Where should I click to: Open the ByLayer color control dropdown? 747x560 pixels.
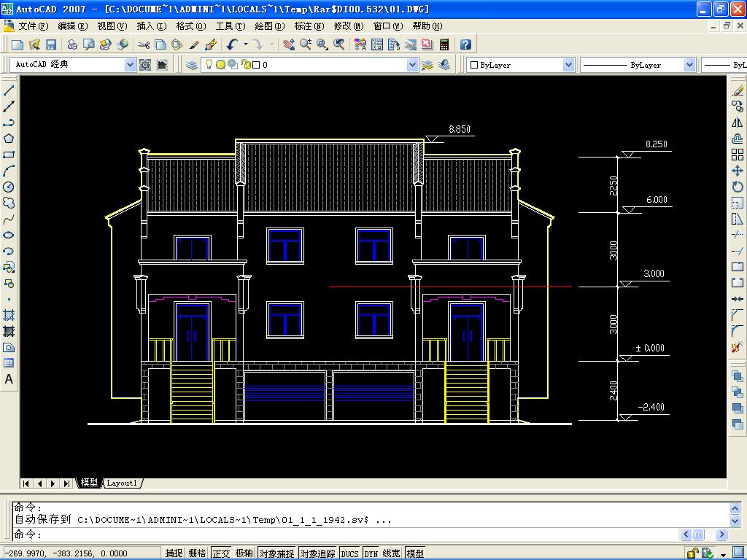tap(568, 65)
